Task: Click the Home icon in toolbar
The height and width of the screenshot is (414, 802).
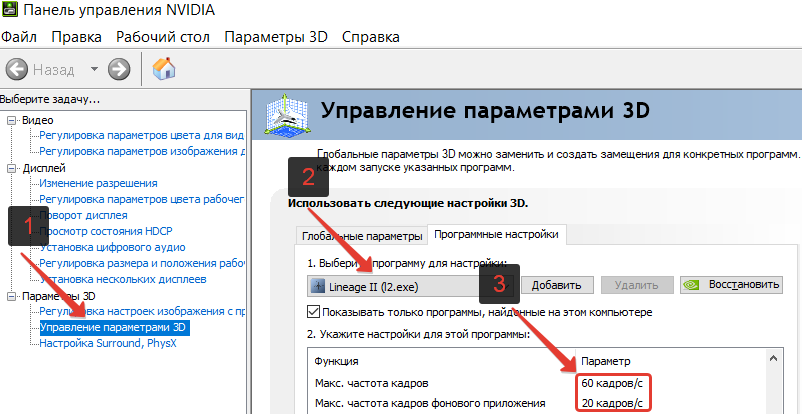Action: [164, 69]
